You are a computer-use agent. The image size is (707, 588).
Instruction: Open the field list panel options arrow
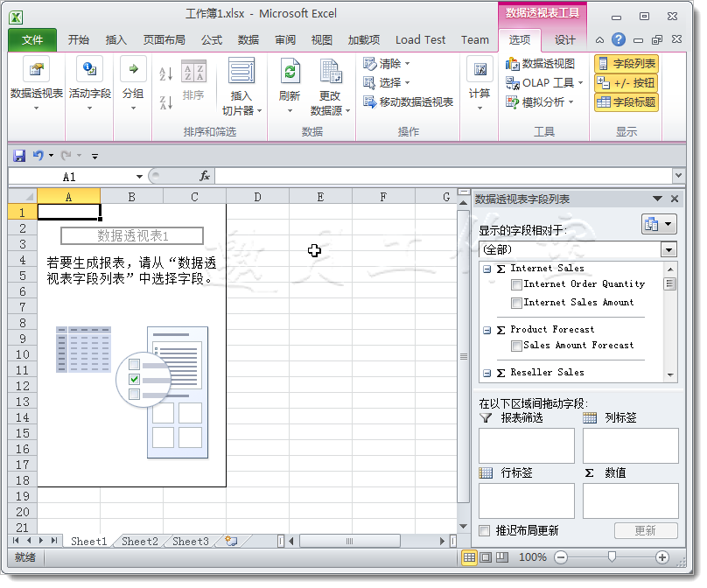pos(657,199)
